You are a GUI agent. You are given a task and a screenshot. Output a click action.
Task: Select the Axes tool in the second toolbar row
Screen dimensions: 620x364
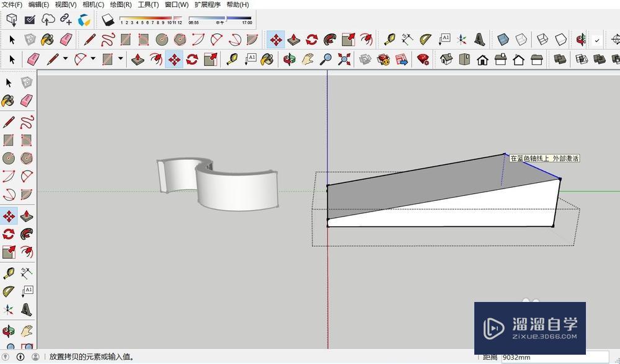(x=461, y=40)
